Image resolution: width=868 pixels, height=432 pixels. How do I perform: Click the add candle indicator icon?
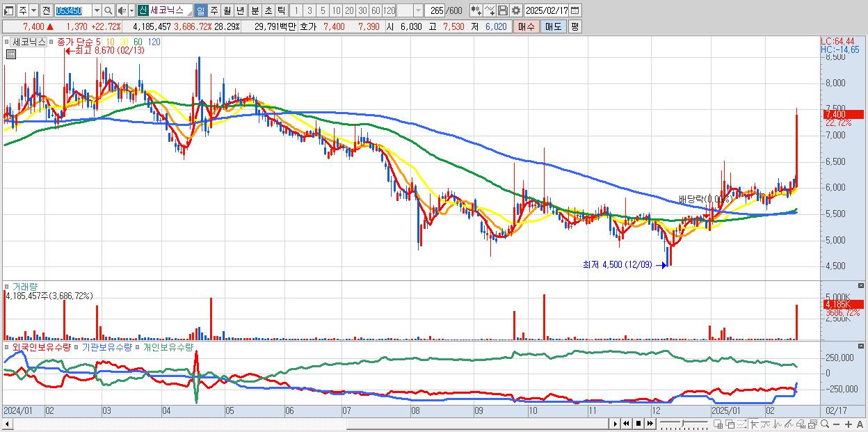476,10
